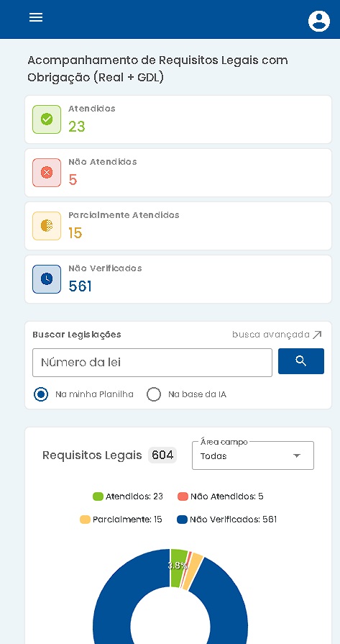Click the Não Verificados clock icon
The image size is (340, 644).
pyautogui.click(x=47, y=279)
